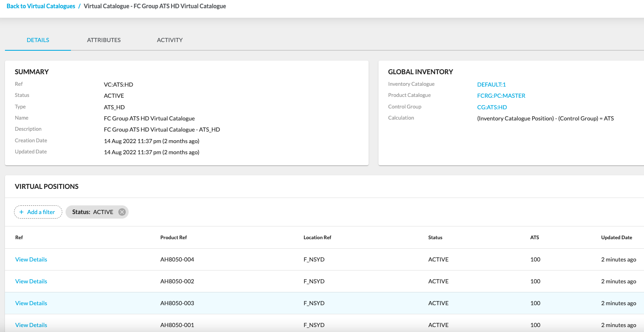Click the VIRTUAL POSITIONS heading

click(x=47, y=186)
